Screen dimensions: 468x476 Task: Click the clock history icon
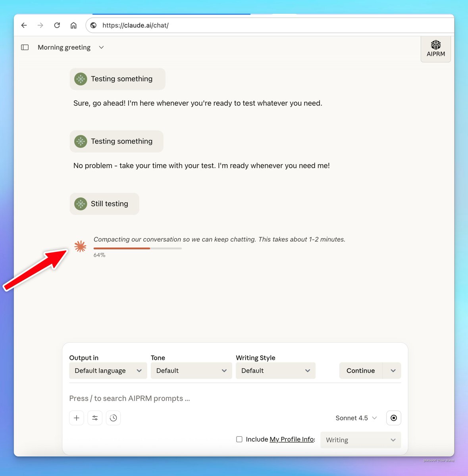click(113, 418)
